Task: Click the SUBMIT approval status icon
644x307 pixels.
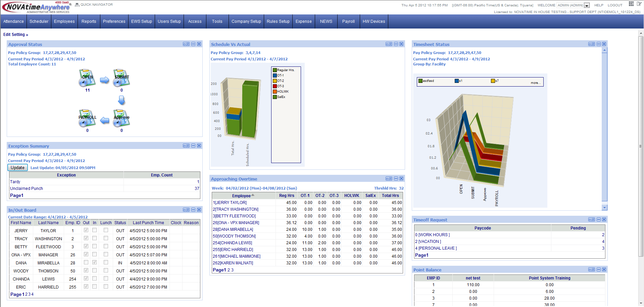Action: 121,78
